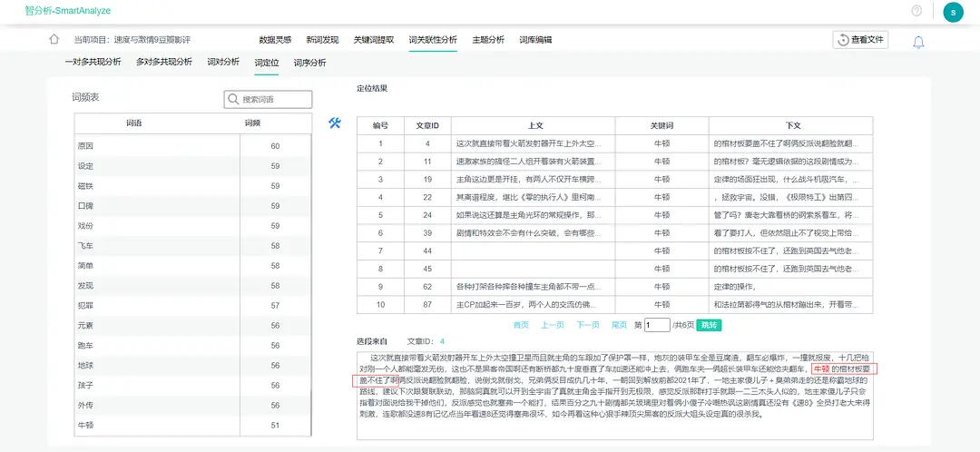This screenshot has width=980, height=452.
Task: Open the 数据灵感 menu tab
Action: pos(276,40)
